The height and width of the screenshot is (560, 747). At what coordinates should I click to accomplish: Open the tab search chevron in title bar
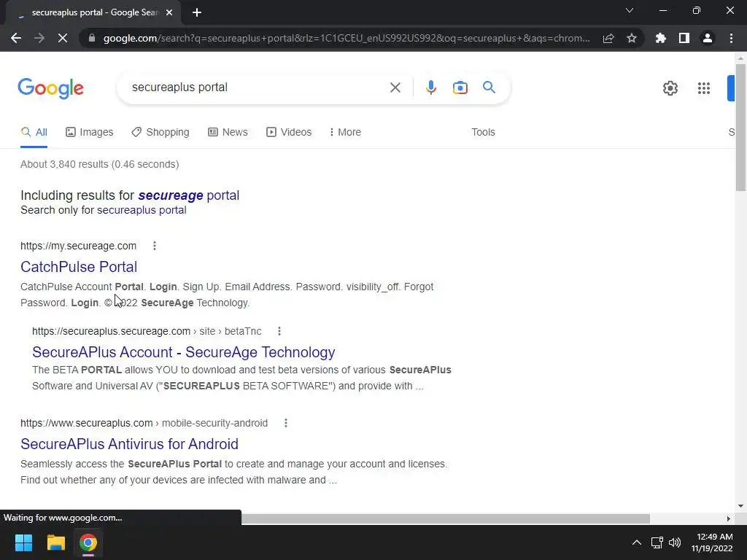click(630, 10)
